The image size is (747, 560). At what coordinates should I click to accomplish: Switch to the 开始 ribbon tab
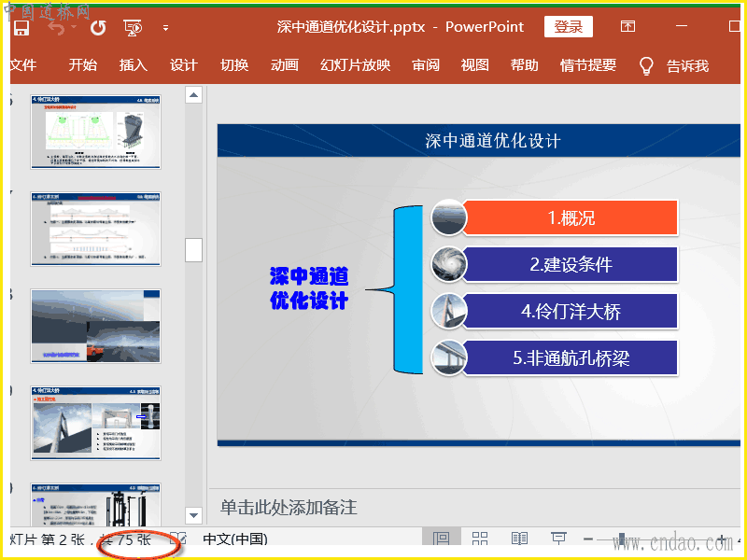[82, 64]
